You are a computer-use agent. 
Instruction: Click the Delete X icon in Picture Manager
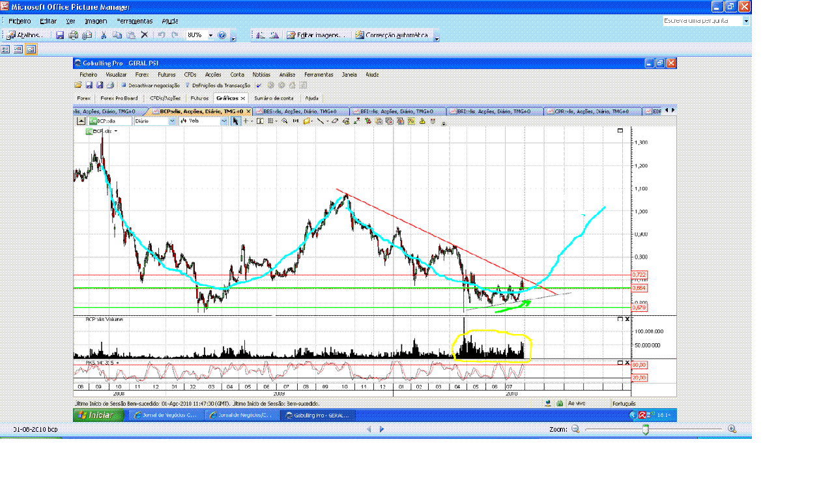145,35
